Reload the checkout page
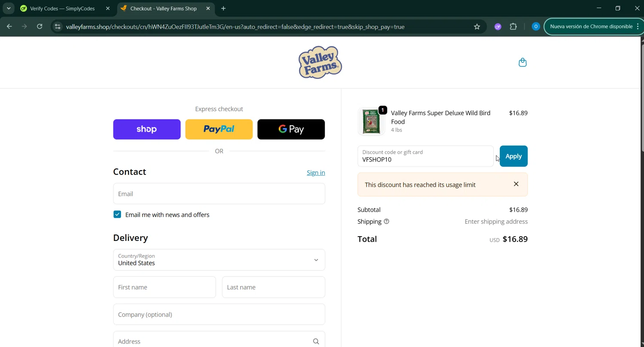Screen dimensions: 644x347 click(x=39, y=27)
